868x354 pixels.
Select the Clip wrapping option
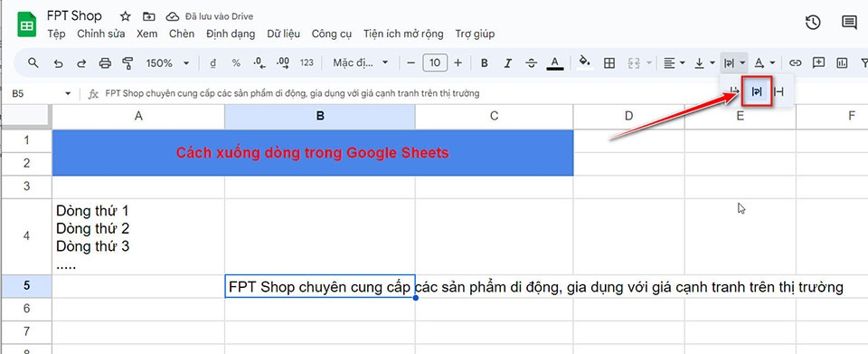point(778,91)
